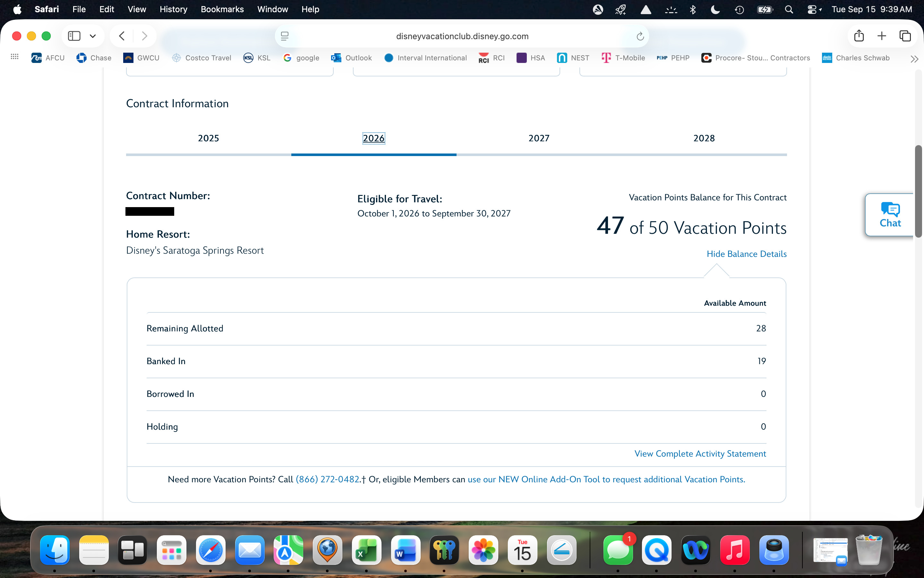Open Messages from the Dock
This screenshot has width=924, height=578.
coord(618,550)
